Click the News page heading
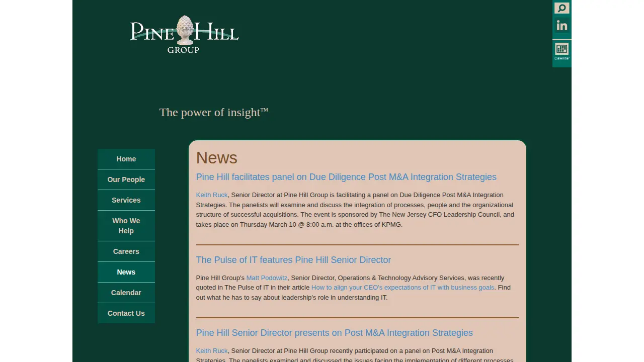The width and height of the screenshot is (644, 362). pyautogui.click(x=217, y=158)
